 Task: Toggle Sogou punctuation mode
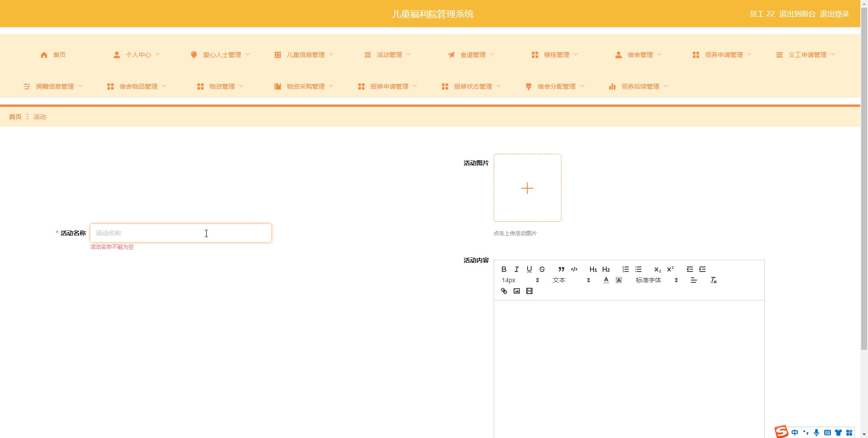tap(806, 433)
